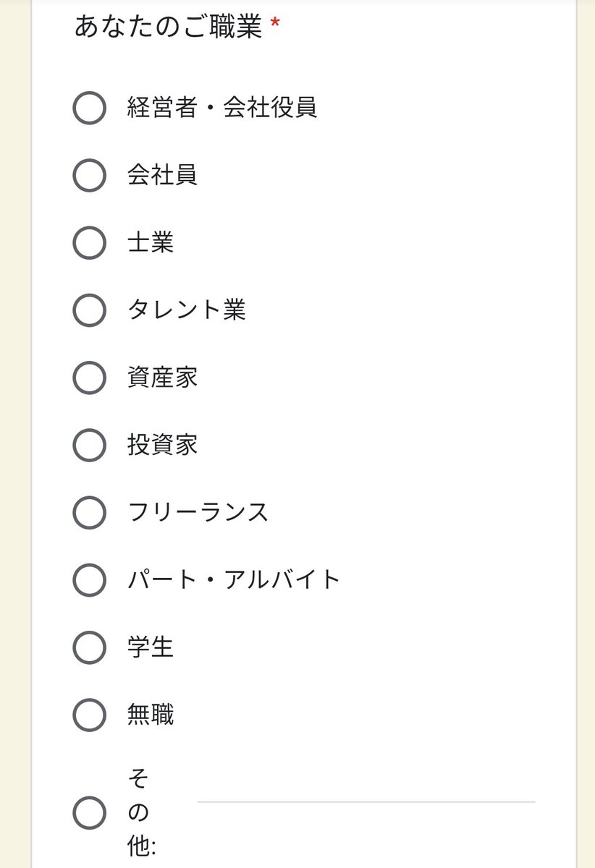
Task: Select the 学生 radio button
Action: 90,647
